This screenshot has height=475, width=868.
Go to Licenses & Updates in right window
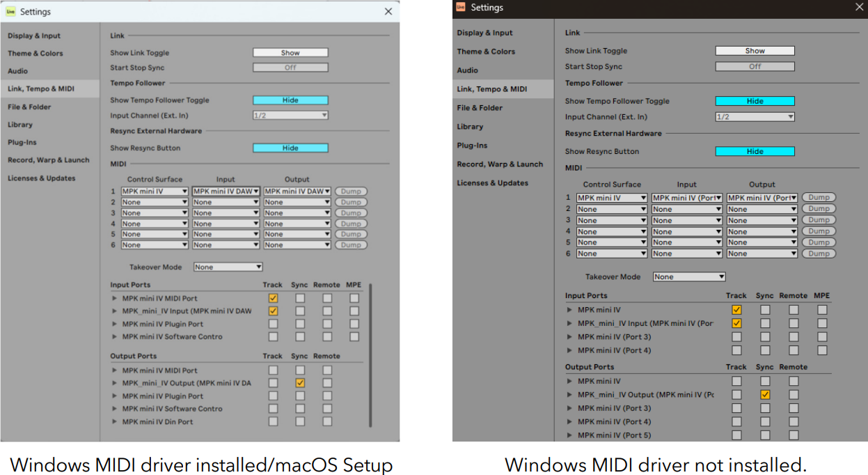pos(492,183)
